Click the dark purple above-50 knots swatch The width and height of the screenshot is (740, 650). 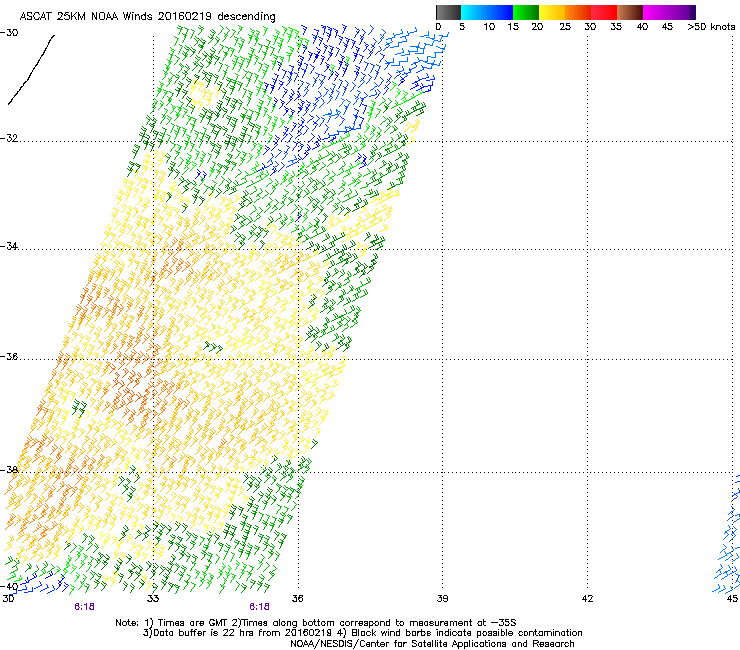(x=693, y=12)
